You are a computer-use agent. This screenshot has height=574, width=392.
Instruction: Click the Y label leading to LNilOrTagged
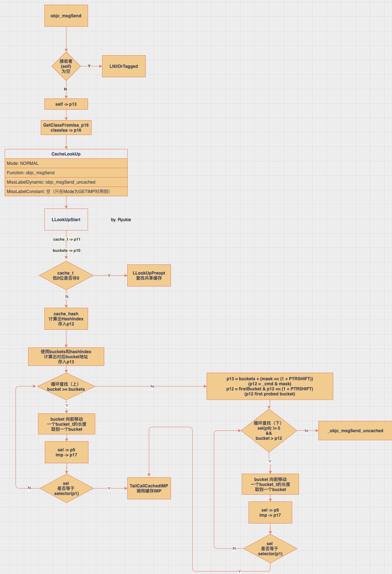click(x=89, y=66)
